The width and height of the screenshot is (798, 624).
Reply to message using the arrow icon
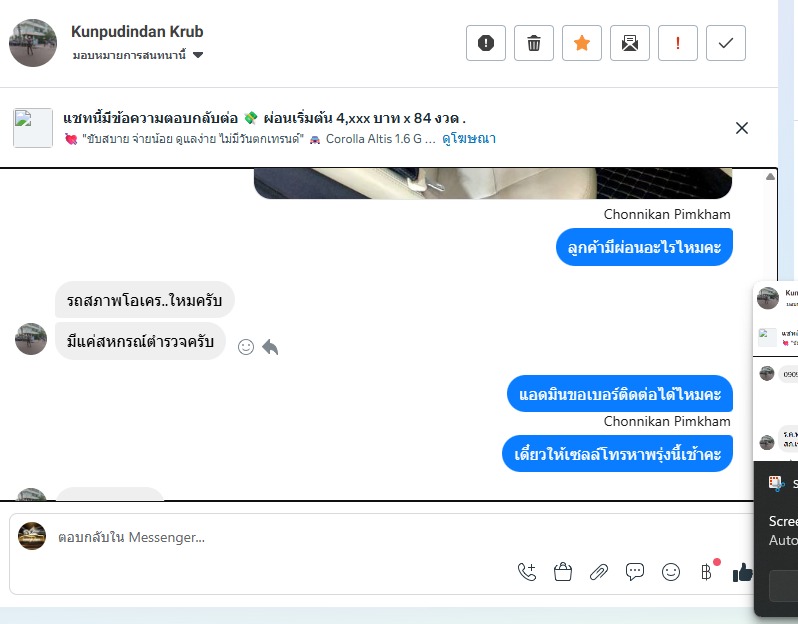(270, 347)
